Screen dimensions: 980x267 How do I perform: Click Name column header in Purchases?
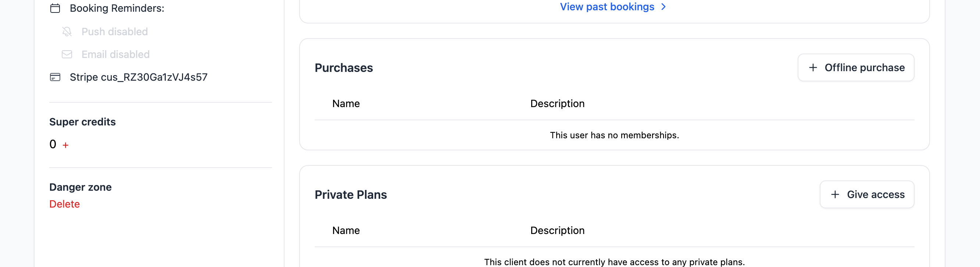click(346, 103)
